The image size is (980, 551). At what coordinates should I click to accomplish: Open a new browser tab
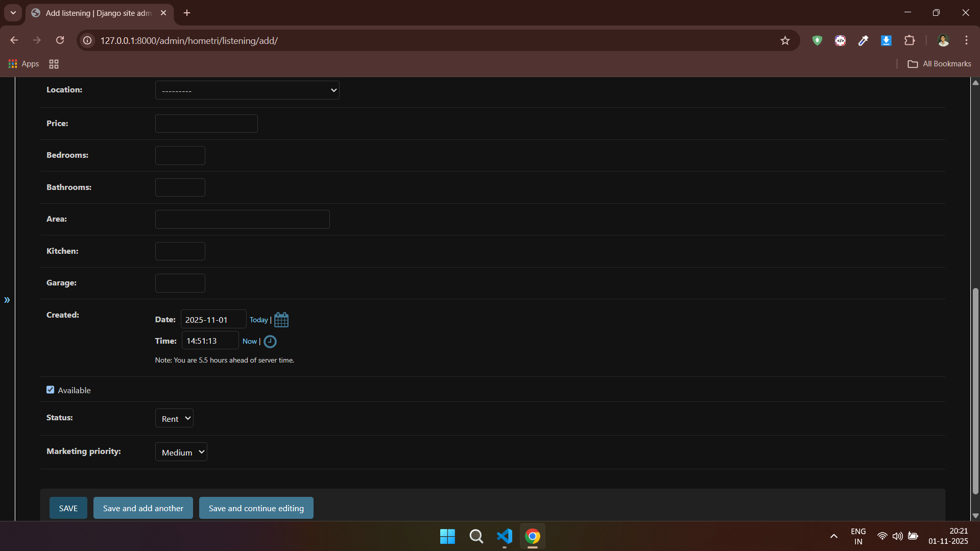tap(187, 13)
